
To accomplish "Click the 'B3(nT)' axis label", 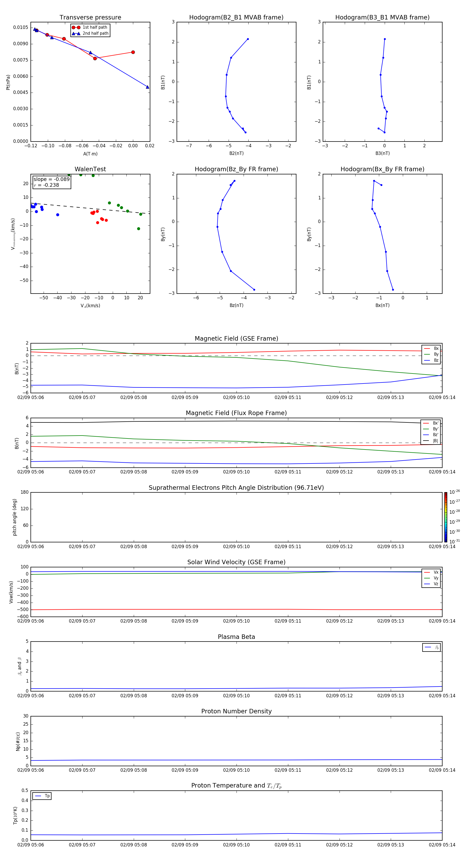I will tap(382, 153).
